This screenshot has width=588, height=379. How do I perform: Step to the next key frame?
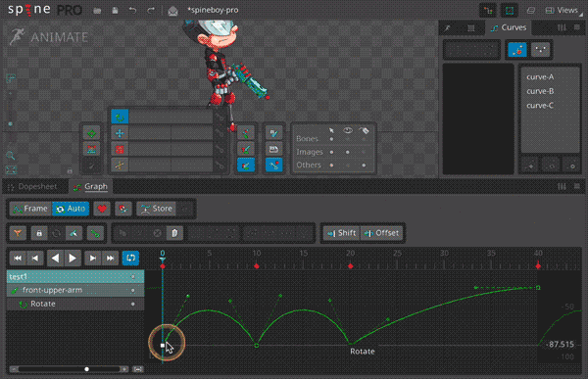point(92,258)
